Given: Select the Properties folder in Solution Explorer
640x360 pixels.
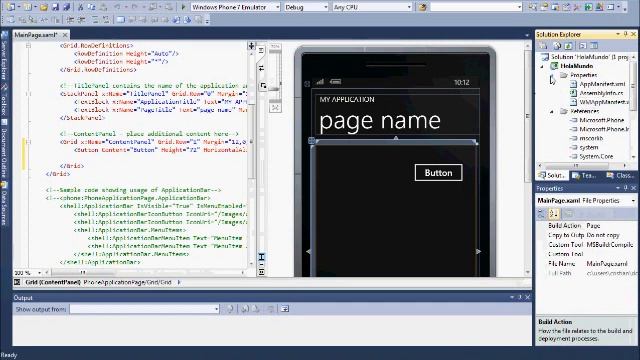Looking at the screenshot, I should (x=583, y=75).
